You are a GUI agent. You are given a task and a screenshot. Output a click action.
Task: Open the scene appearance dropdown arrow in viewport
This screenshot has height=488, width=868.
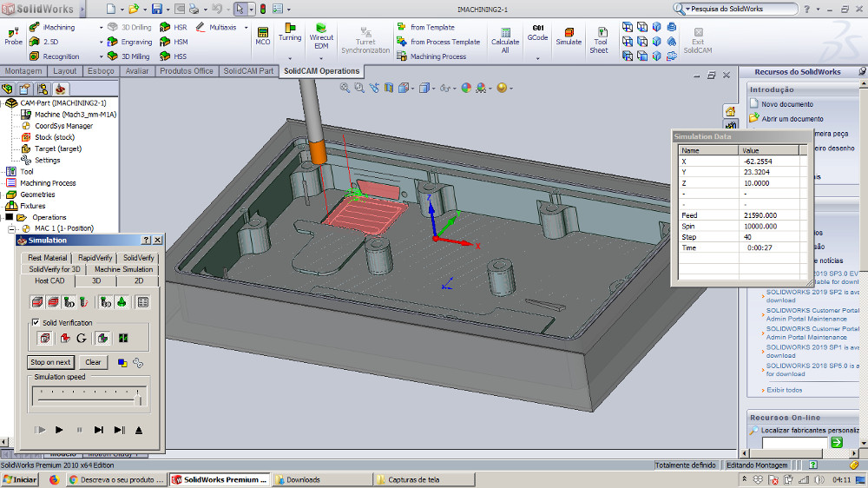490,88
